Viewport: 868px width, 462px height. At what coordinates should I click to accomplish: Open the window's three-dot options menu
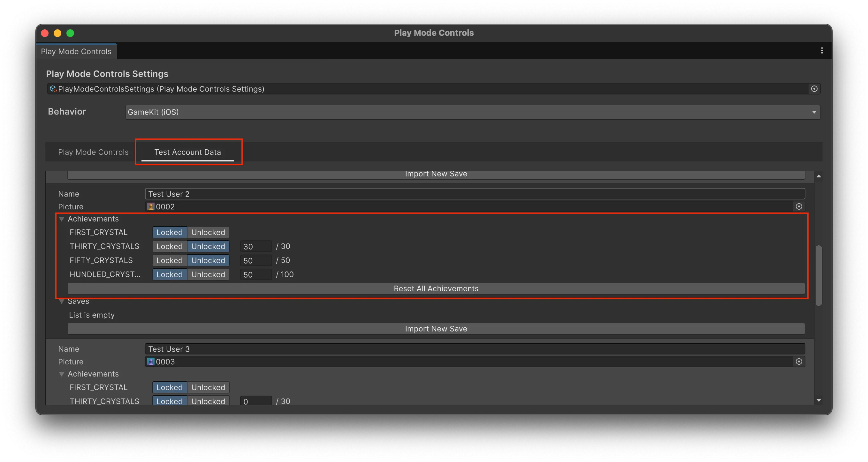pos(822,50)
